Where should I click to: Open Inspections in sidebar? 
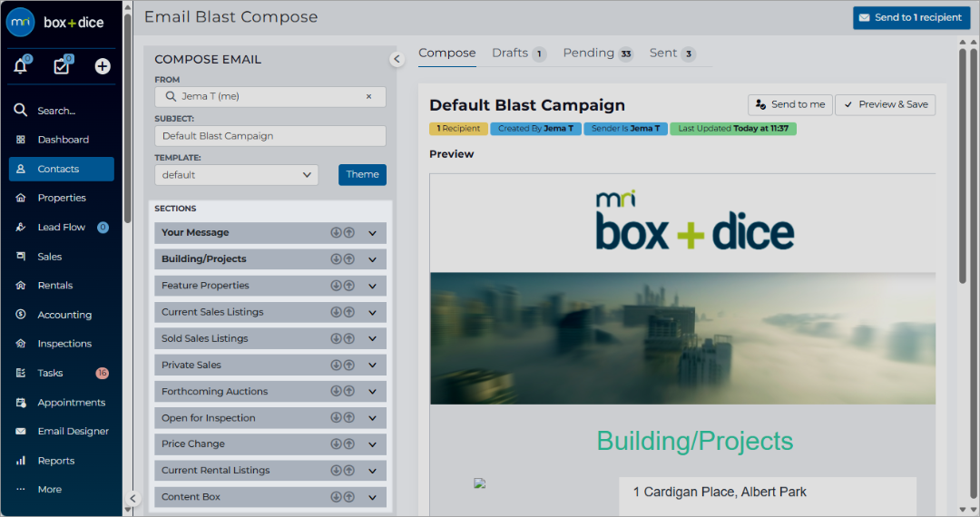[62, 344]
